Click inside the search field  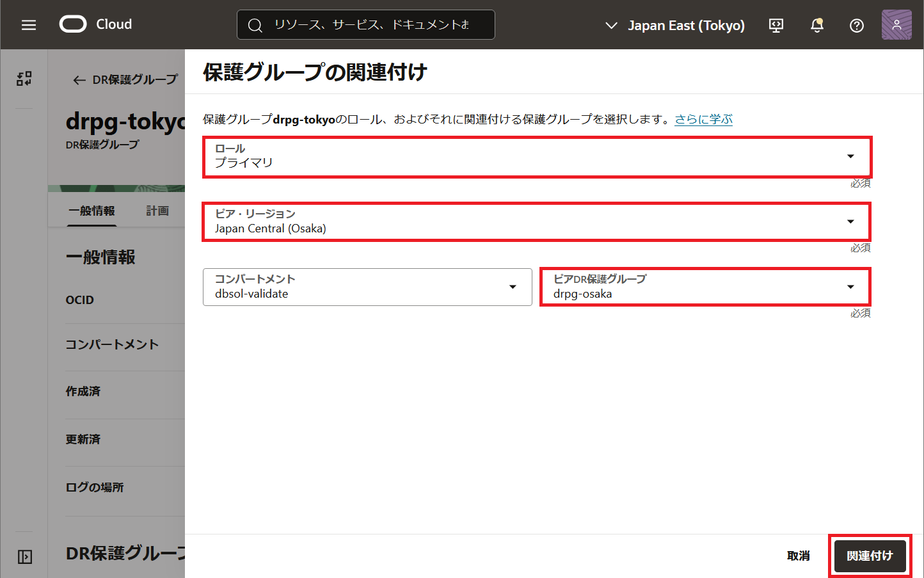click(x=365, y=24)
